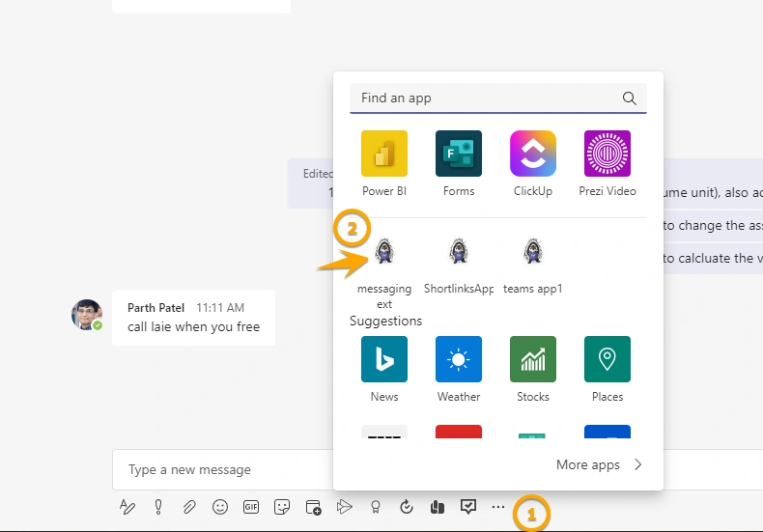Open the ClickUp app
The width and height of the screenshot is (763, 532).
533,154
